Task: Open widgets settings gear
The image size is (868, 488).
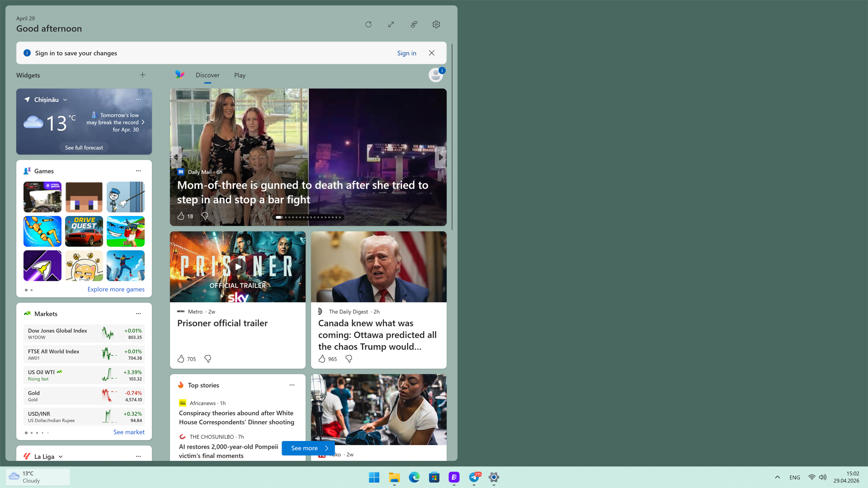Action: pos(436,24)
